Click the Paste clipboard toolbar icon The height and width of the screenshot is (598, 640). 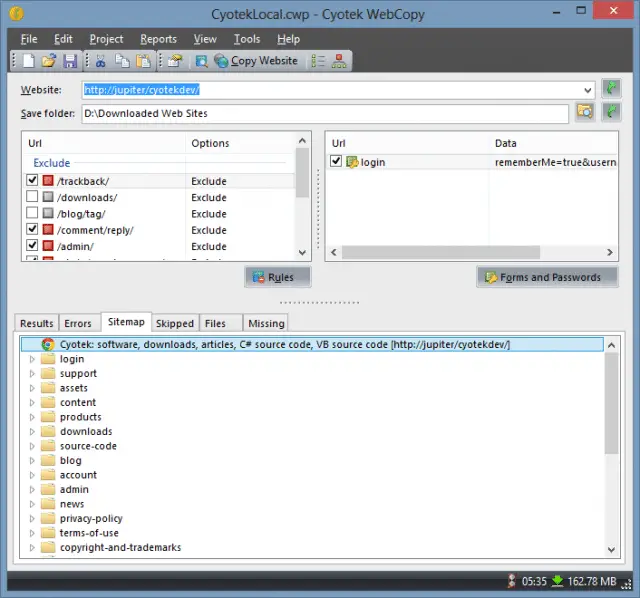click(x=143, y=61)
